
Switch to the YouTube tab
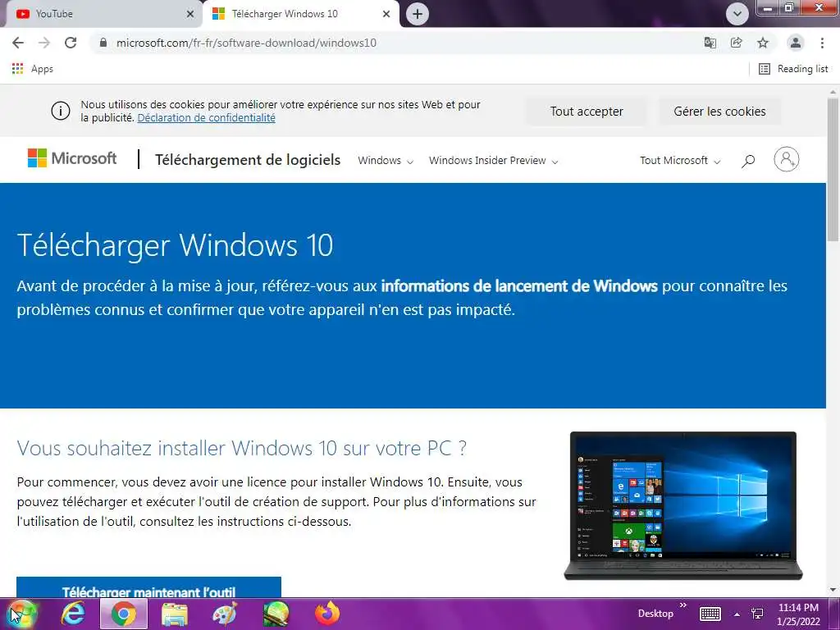[x=101, y=14]
